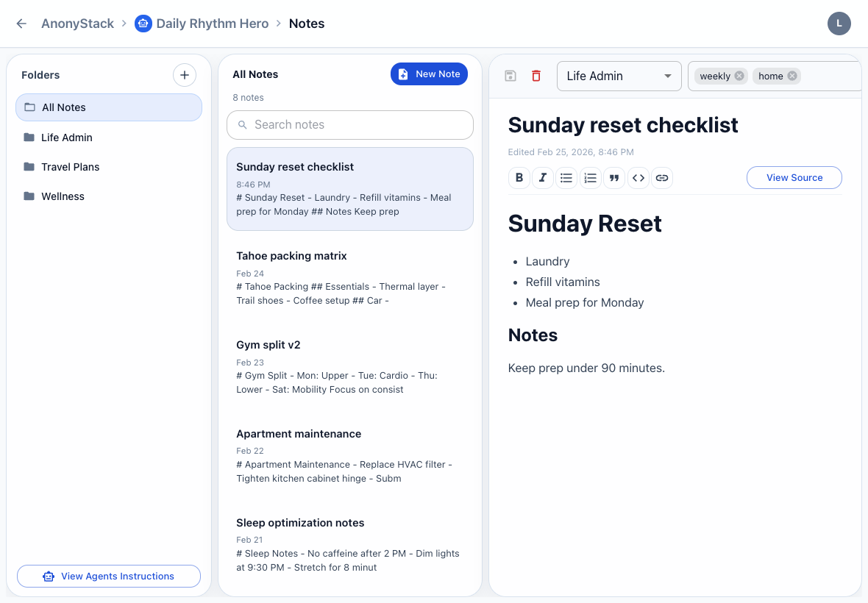Image resolution: width=868 pixels, height=603 pixels.
Task: Remove the weekly tag
Action: 738,76
